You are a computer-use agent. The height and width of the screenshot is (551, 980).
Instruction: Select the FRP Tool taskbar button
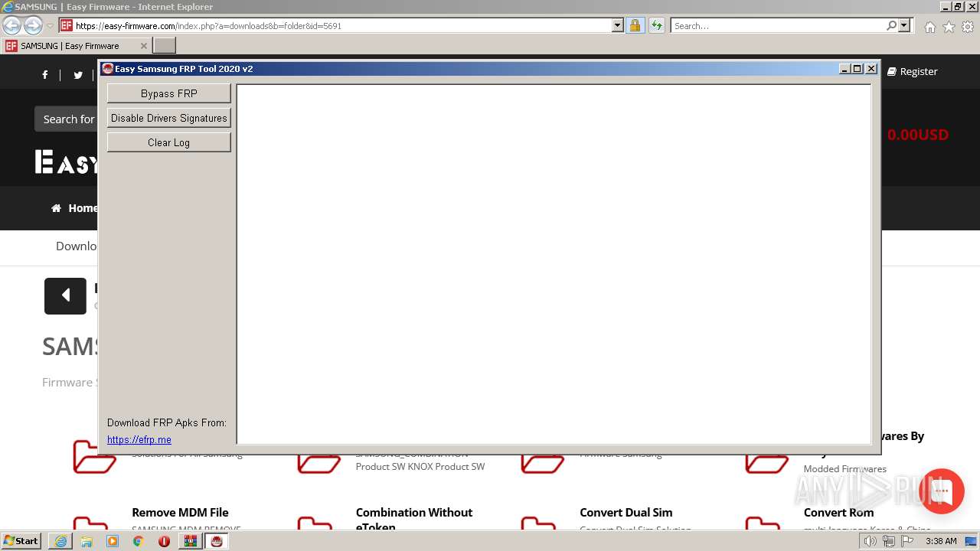pyautogui.click(x=217, y=541)
